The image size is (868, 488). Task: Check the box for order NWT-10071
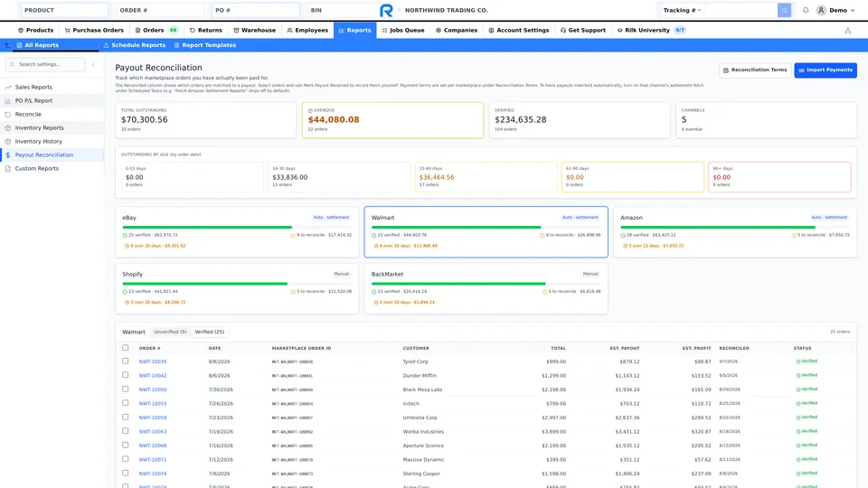point(125,459)
